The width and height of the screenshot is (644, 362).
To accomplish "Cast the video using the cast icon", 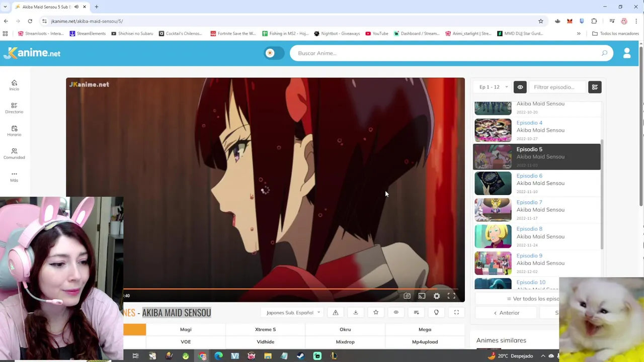I will click(x=422, y=296).
